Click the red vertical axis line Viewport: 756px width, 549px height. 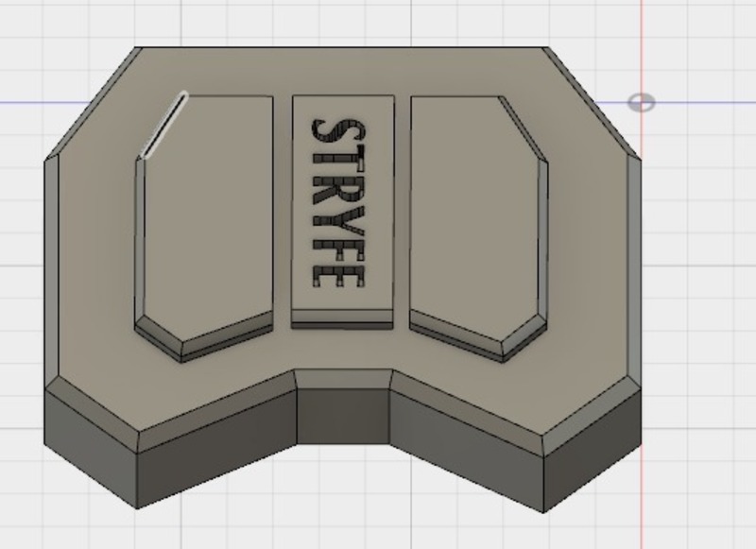644,283
